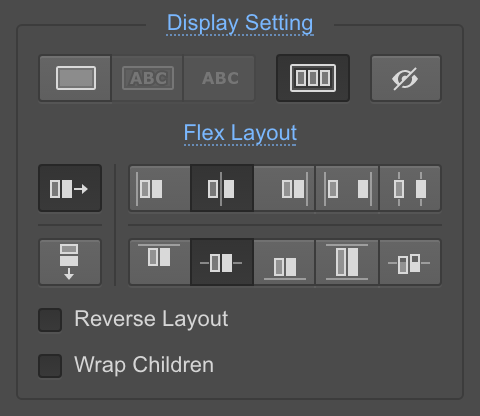Choose inline-block display with boxed ABC
Screen dimensions: 480x416
[147, 78]
